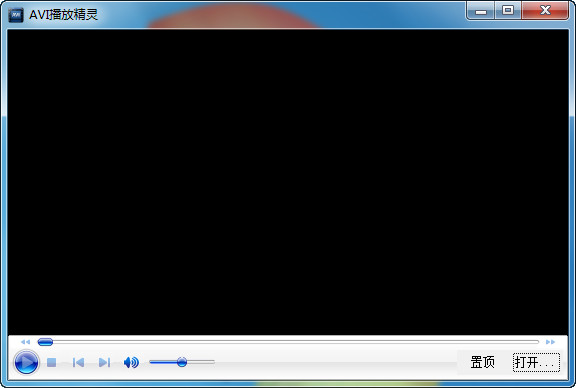
Task: Open a file with the 打开... button
Action: point(536,362)
